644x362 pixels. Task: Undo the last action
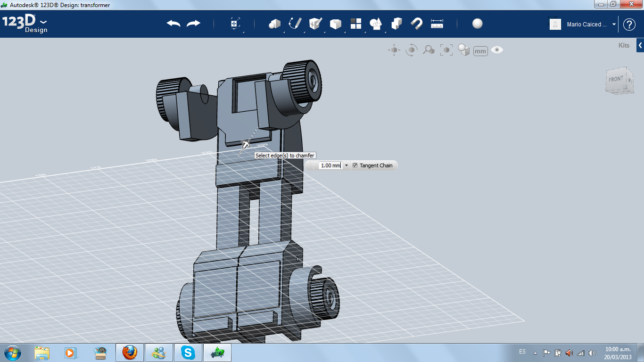pos(173,24)
